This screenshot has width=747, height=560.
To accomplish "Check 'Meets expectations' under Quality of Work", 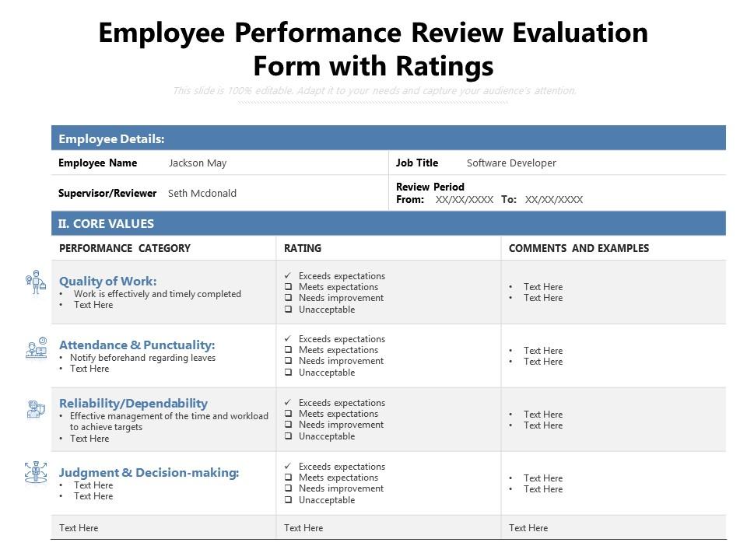I will click(x=289, y=287).
